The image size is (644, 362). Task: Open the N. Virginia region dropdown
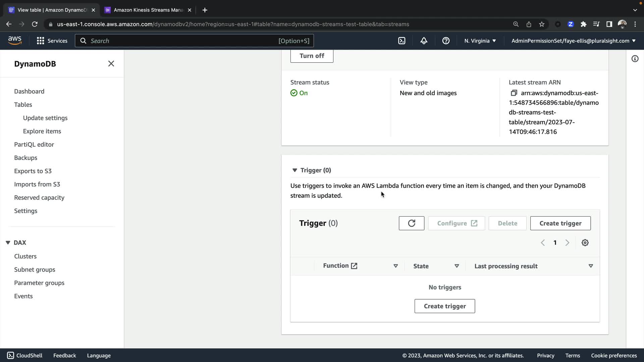point(480,41)
